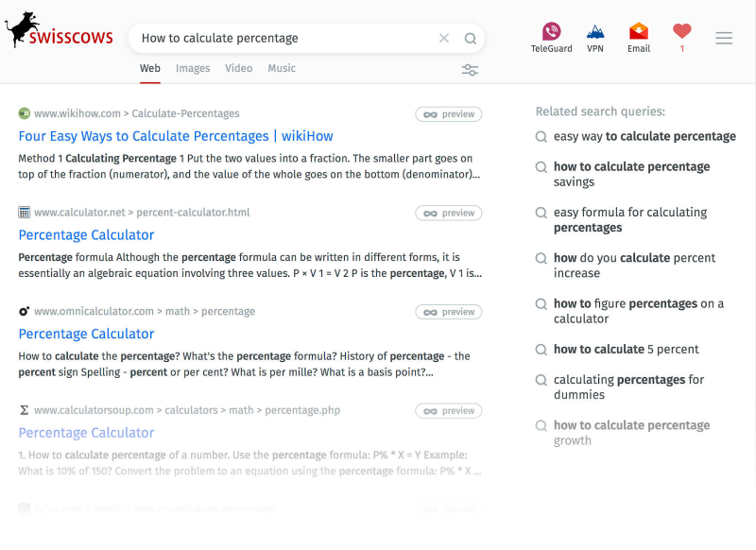Click into the search input field
756x550 pixels.
283,39
